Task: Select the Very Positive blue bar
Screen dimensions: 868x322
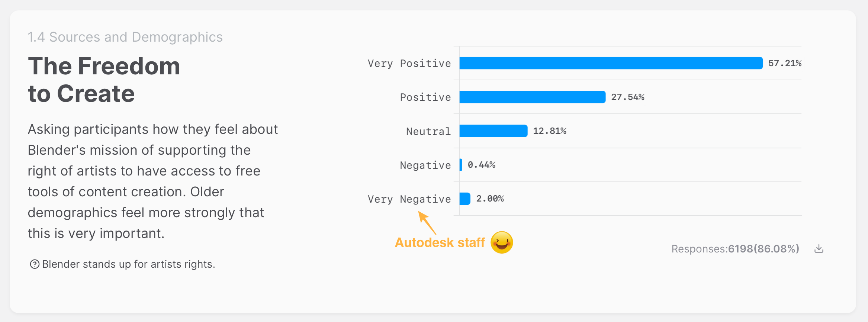Action: (611, 63)
